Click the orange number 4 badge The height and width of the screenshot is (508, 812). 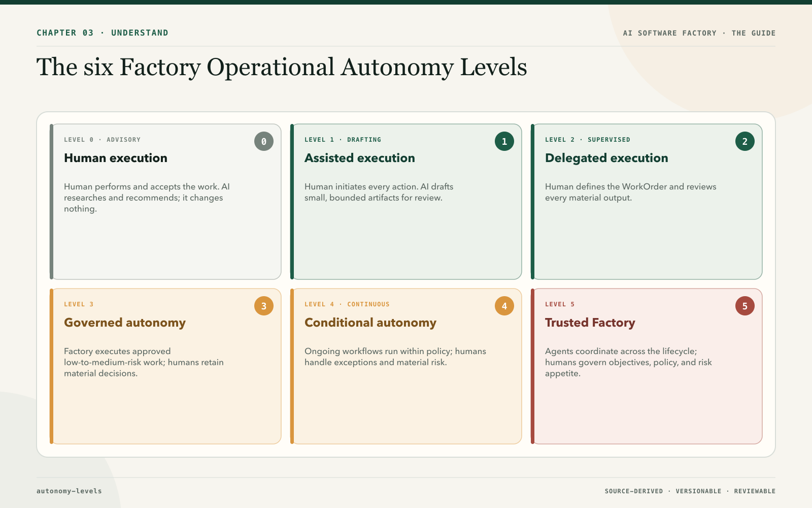[504, 306]
